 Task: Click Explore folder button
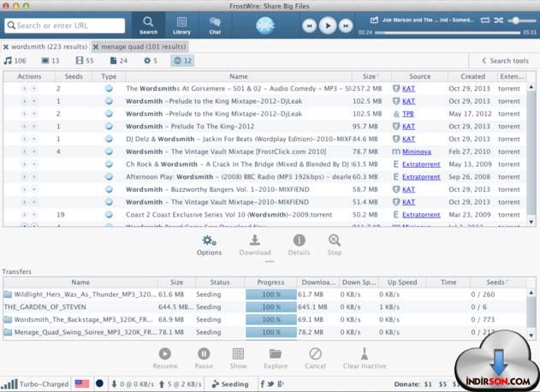point(276,359)
